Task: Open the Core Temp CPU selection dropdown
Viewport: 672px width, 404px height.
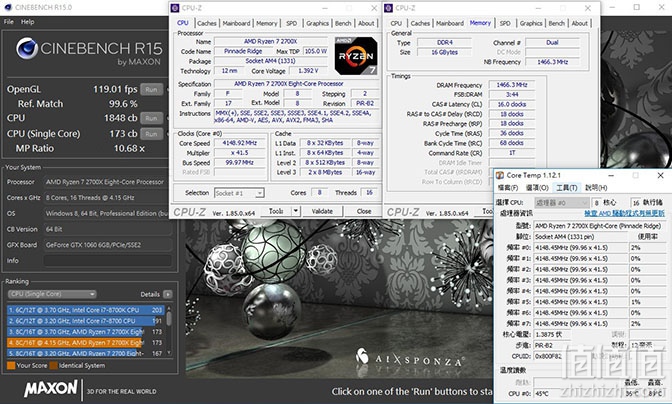Action: [561, 202]
